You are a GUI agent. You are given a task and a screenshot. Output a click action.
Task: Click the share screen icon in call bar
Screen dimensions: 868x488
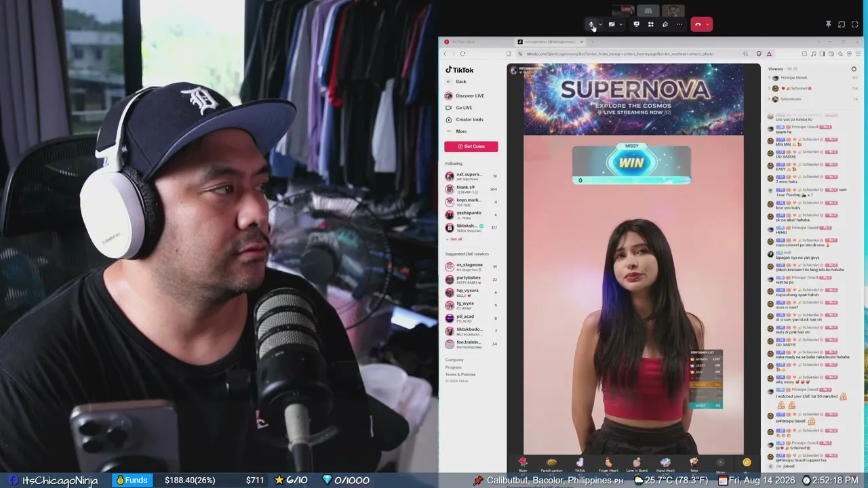point(636,24)
